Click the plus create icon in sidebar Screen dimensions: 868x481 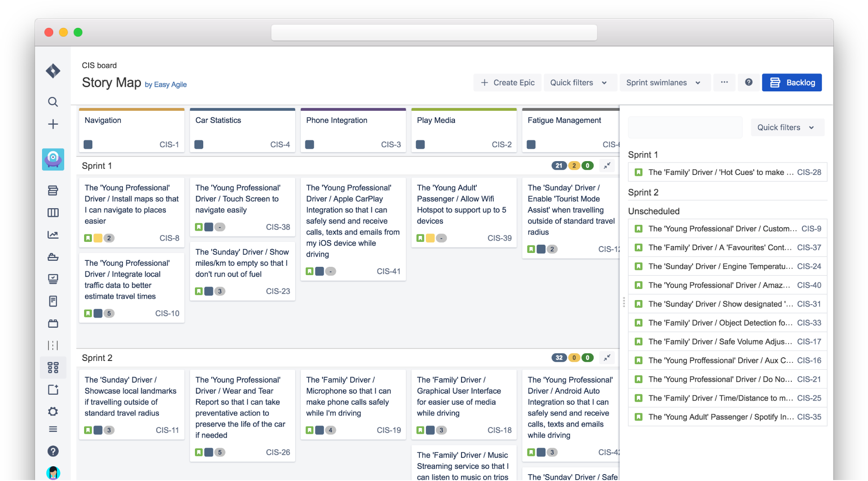tap(53, 124)
